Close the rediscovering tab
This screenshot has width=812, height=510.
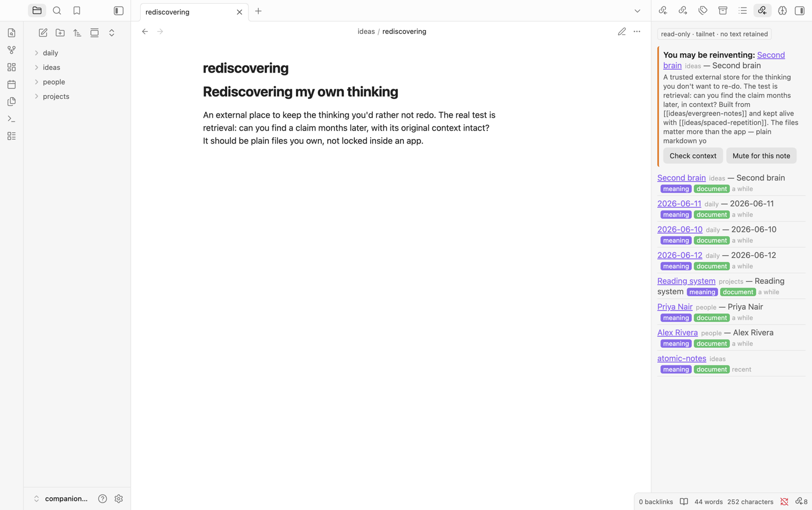coord(240,12)
